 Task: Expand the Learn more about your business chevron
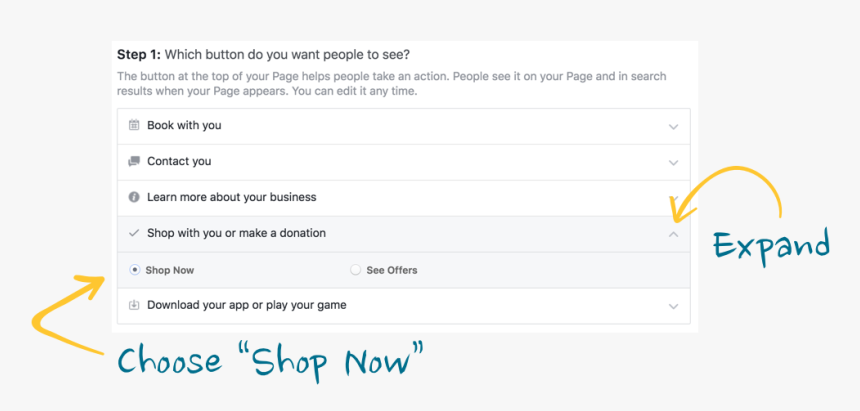coord(675,198)
